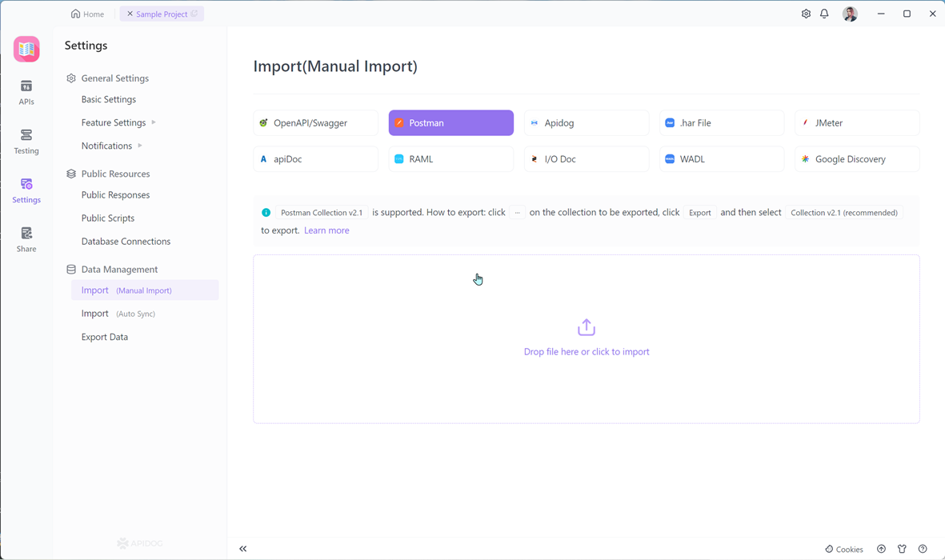Click Collection v2.1 (recommended) tag

pyautogui.click(x=843, y=212)
